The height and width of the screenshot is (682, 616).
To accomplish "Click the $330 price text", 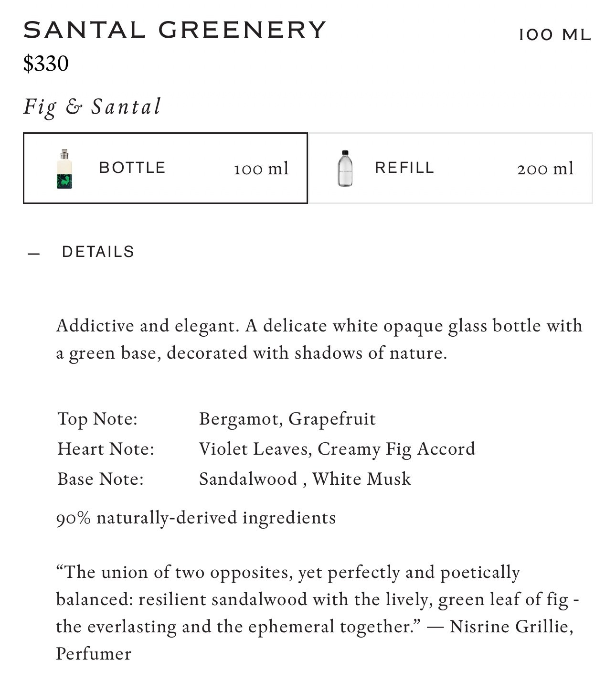I will [x=46, y=64].
